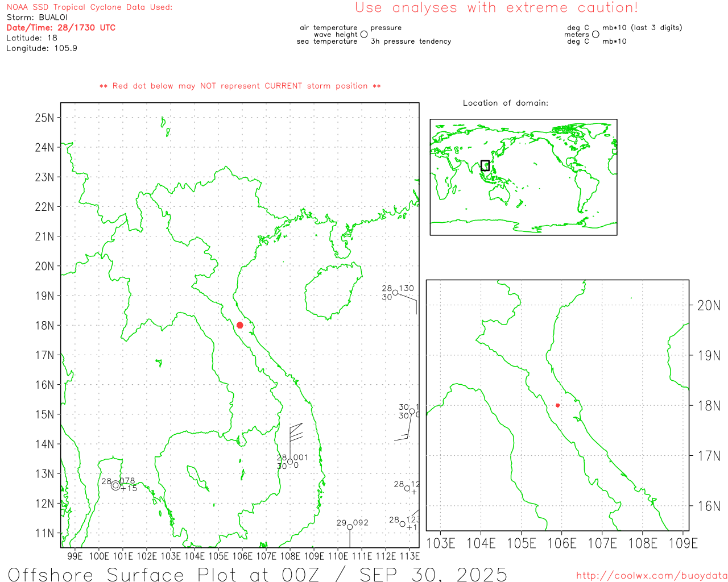Click the black domain box on world map
Screen dimensions: 728x582
[485, 165]
